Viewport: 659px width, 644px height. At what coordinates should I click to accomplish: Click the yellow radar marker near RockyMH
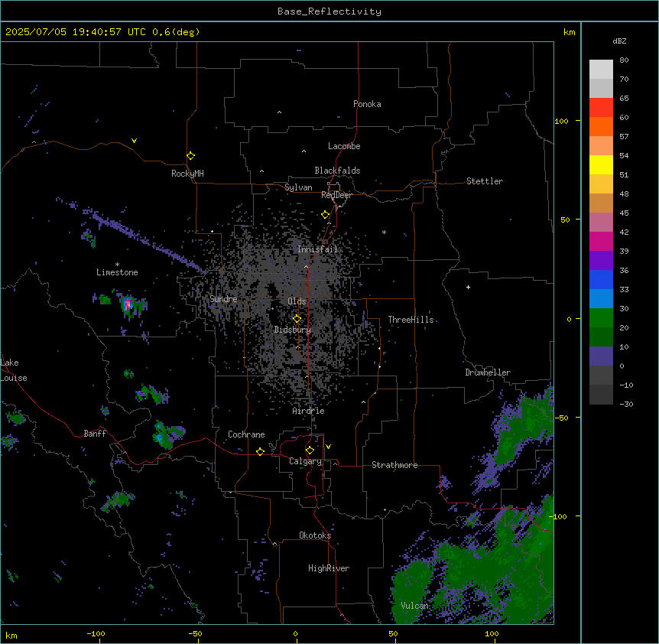[190, 156]
